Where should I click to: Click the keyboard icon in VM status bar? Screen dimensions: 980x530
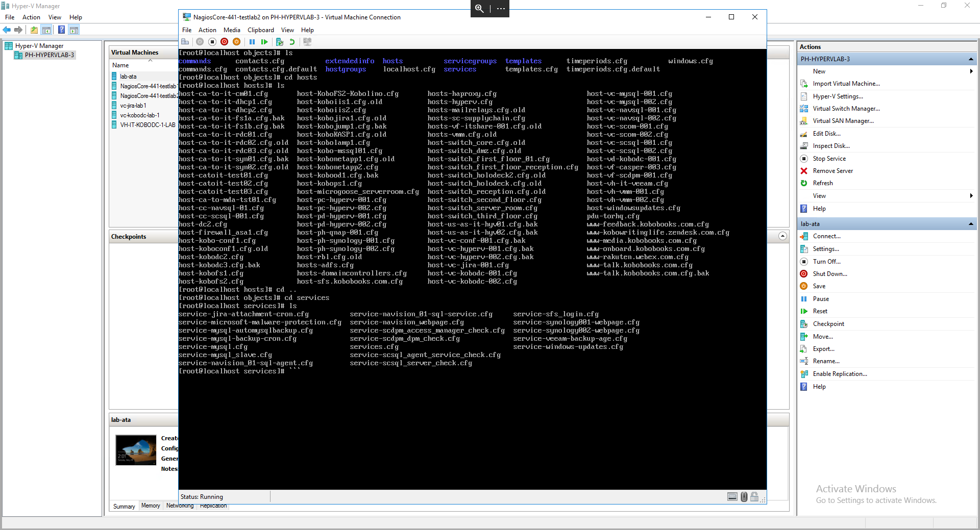732,497
